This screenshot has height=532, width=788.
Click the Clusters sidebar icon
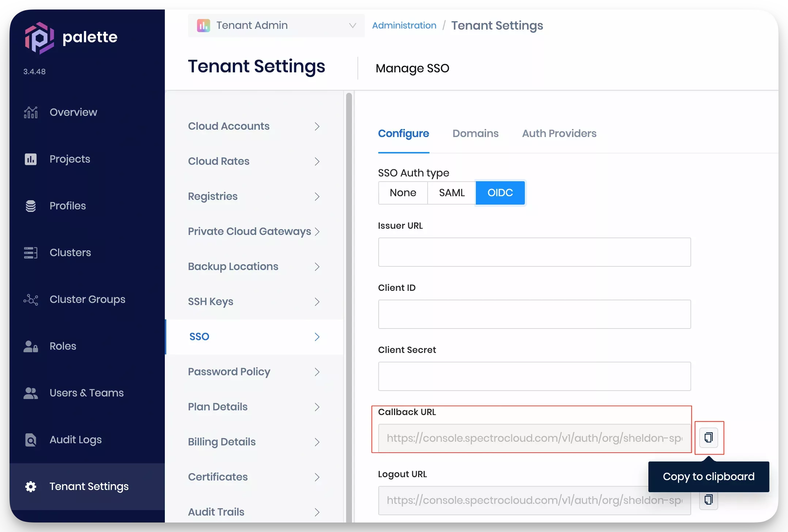(30, 252)
